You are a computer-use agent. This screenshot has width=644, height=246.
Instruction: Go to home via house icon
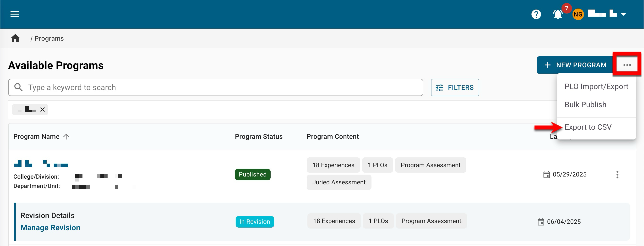tap(15, 38)
